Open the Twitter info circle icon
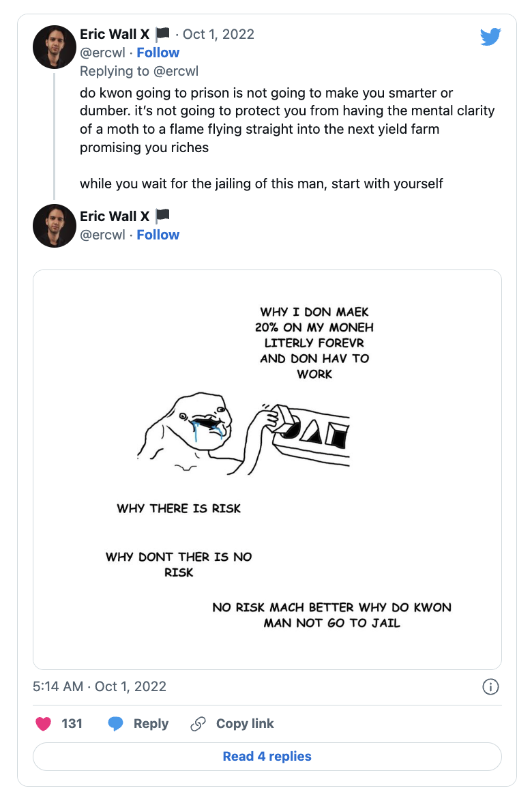The image size is (532, 801). [x=490, y=687]
